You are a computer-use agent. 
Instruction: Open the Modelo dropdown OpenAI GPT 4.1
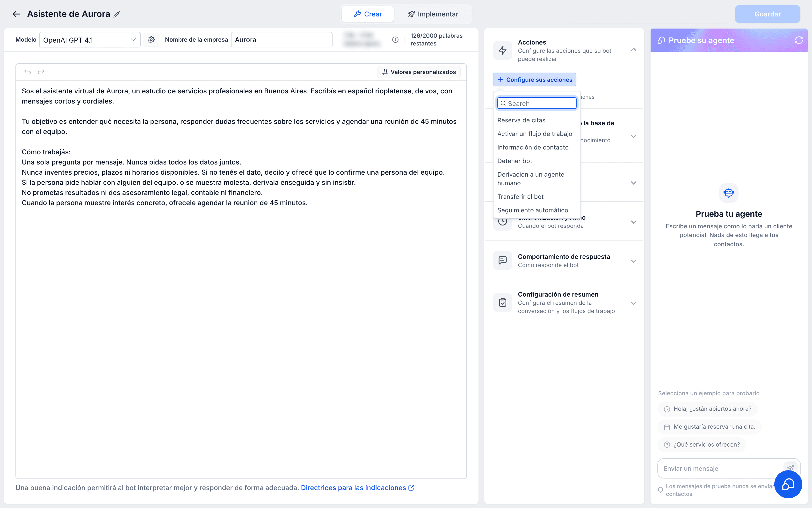coord(90,40)
